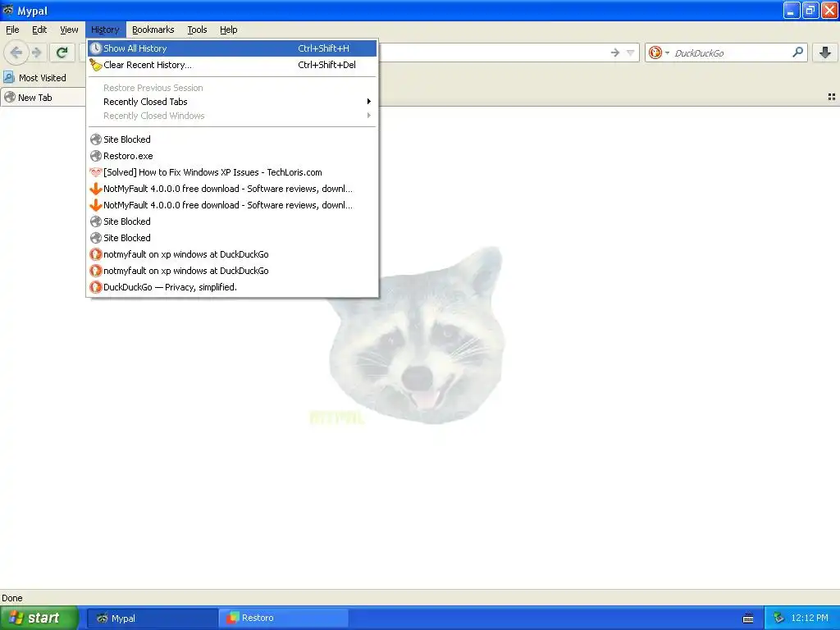Open the How to Fix Windows XP Issues entry

[x=232, y=172]
